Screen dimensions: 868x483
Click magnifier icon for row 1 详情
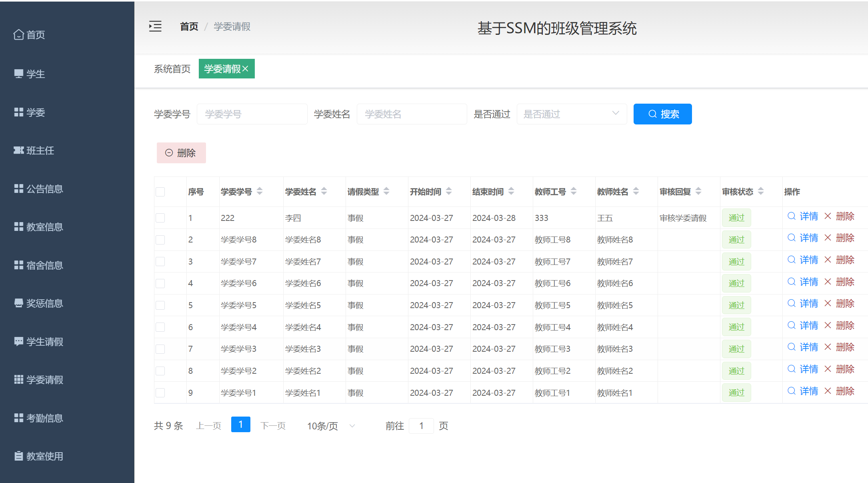click(791, 216)
